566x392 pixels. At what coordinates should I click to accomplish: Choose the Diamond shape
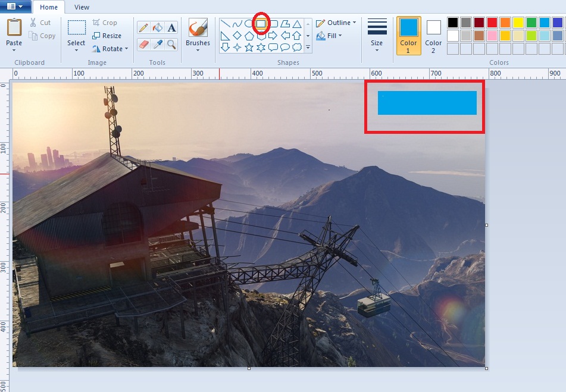coord(237,36)
